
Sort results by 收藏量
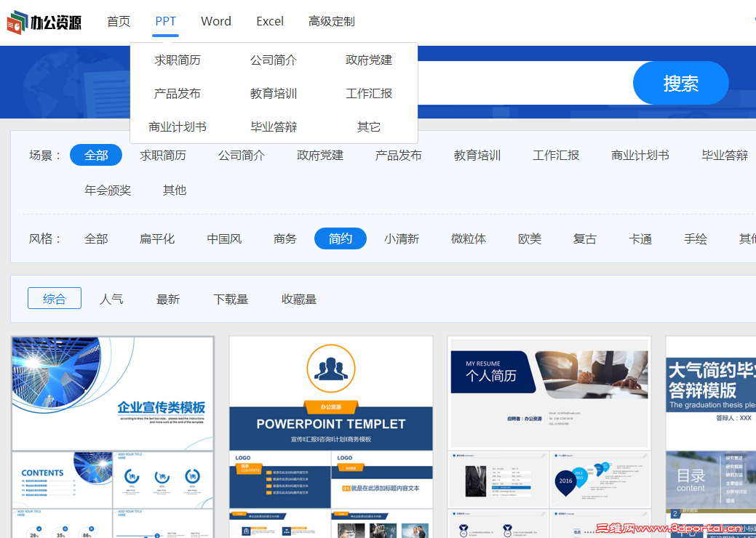tap(299, 299)
